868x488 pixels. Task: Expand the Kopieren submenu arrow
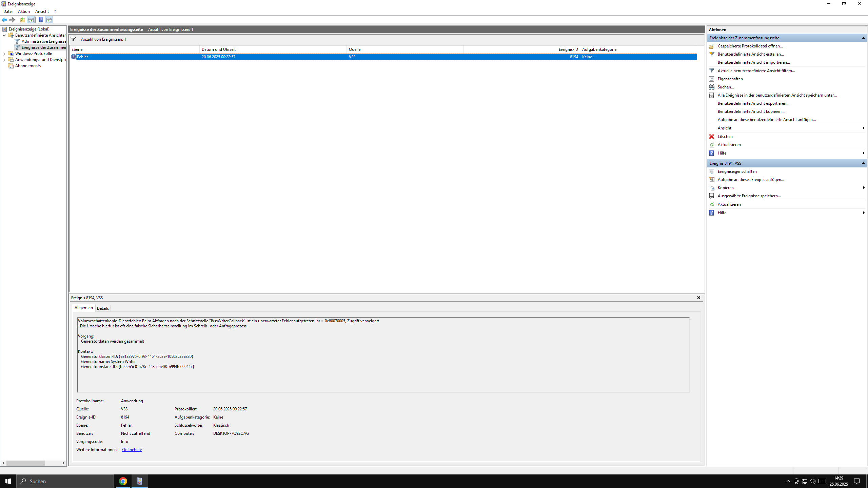863,188
